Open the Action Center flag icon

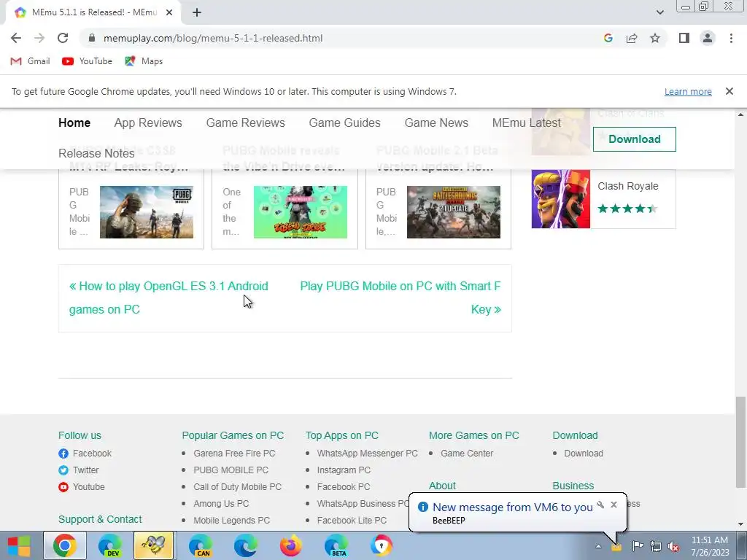click(638, 545)
